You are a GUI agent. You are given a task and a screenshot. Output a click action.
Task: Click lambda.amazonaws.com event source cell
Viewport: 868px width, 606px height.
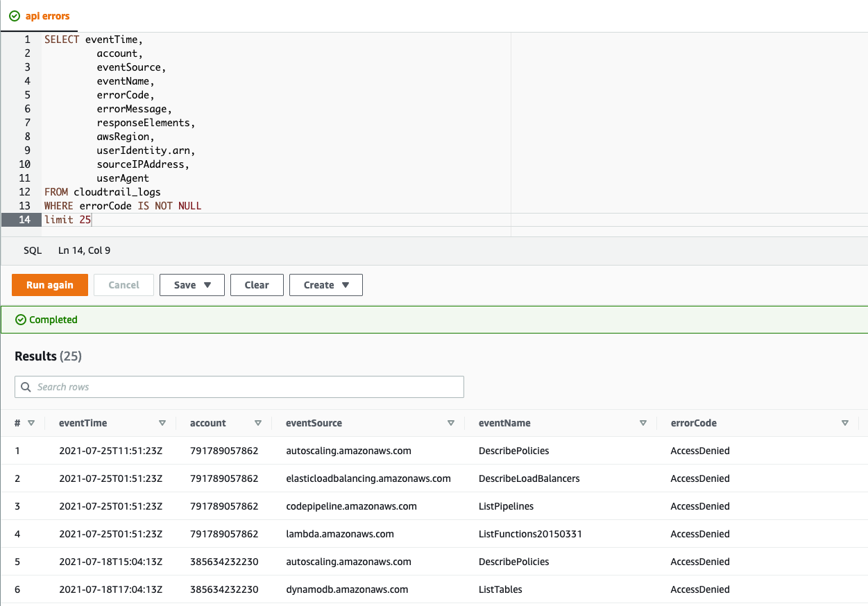coord(340,534)
